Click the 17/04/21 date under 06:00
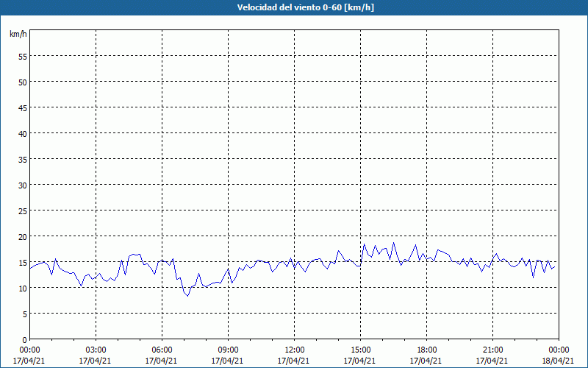 pos(161,361)
